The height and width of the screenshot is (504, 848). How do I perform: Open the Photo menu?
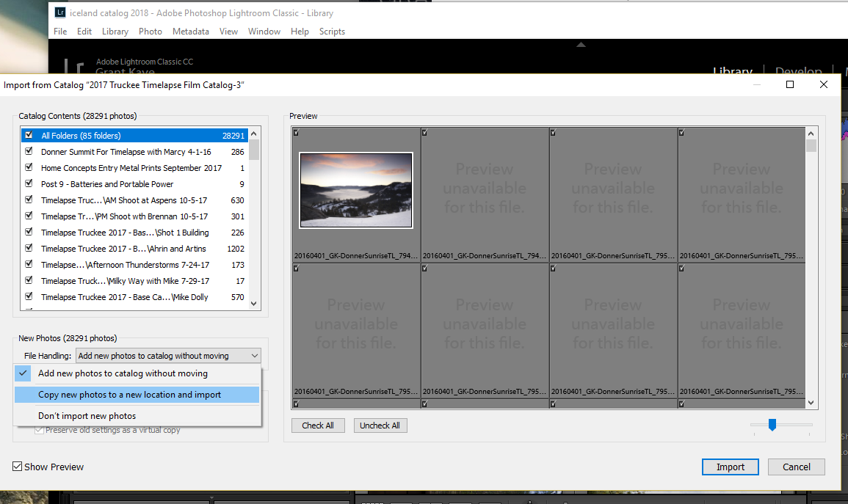tap(151, 32)
